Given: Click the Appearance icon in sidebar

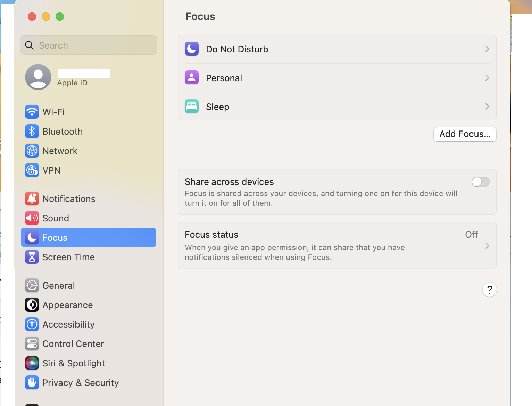Looking at the screenshot, I should 32,305.
